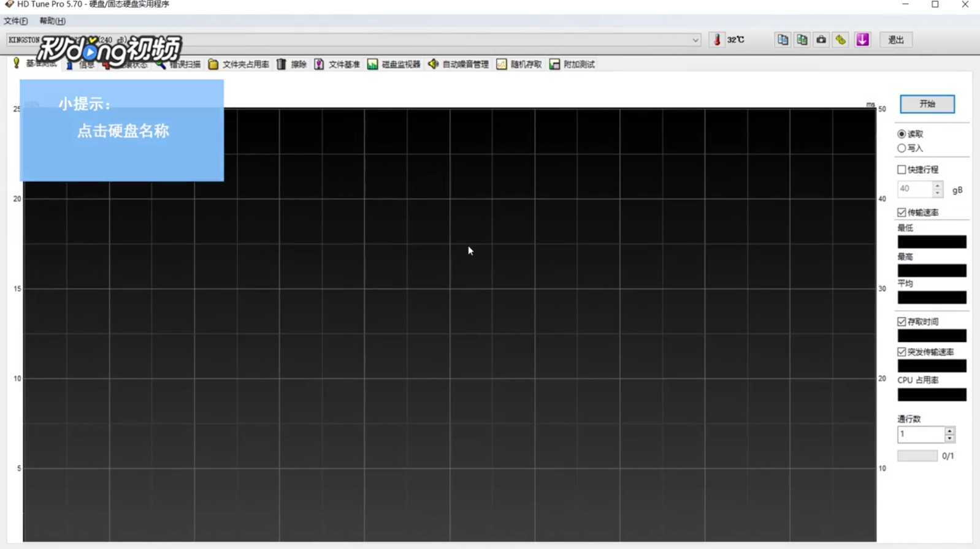
Task: Close the HD Tune Pro window
Action: pos(965,4)
